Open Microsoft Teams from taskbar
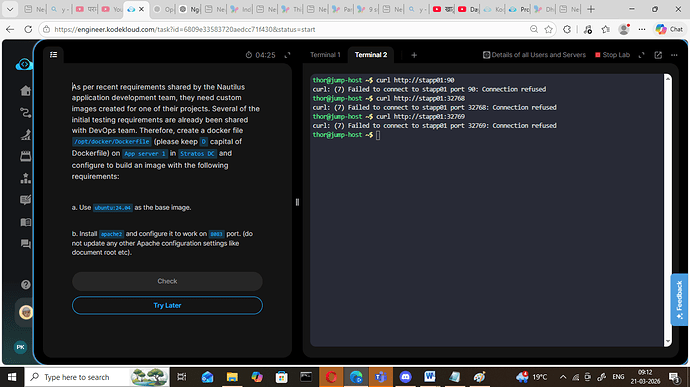This screenshot has width=690, height=387. point(381,377)
